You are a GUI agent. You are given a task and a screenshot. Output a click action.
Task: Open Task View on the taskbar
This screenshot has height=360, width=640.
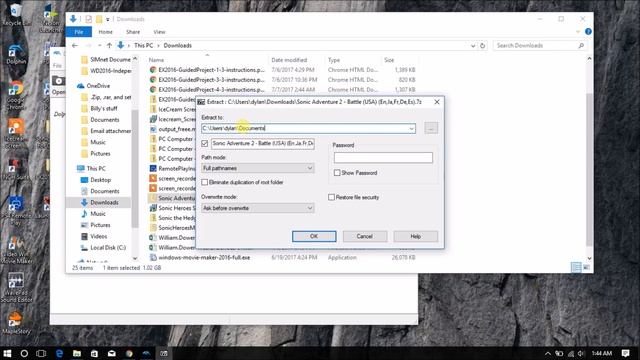(x=41, y=353)
